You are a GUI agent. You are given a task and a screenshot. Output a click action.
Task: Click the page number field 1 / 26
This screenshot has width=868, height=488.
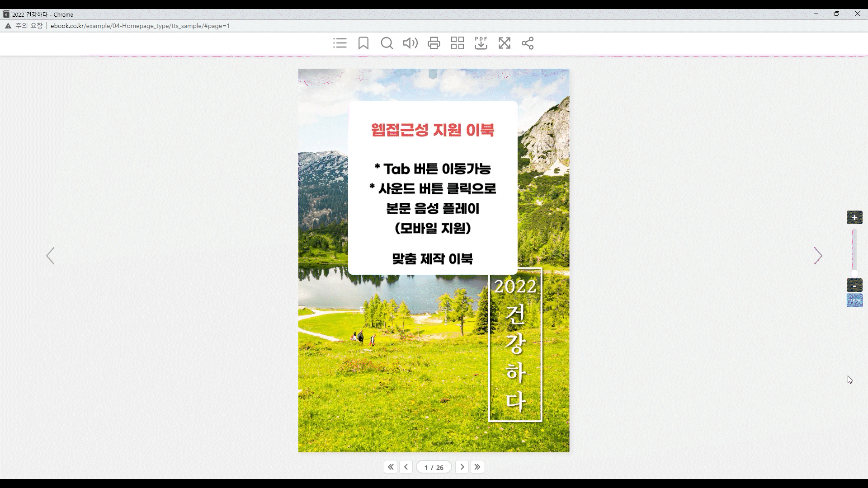(x=434, y=467)
